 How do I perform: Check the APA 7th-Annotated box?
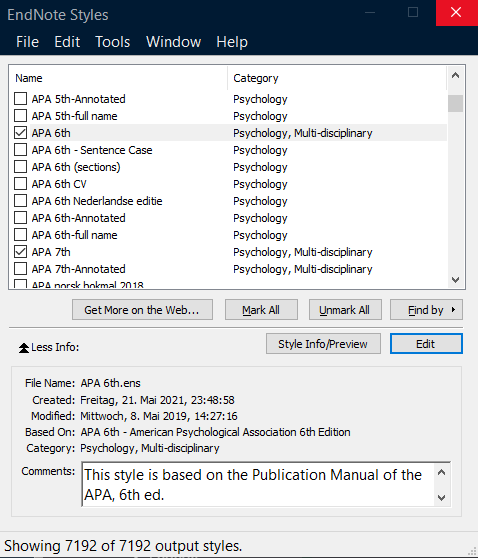click(x=20, y=269)
